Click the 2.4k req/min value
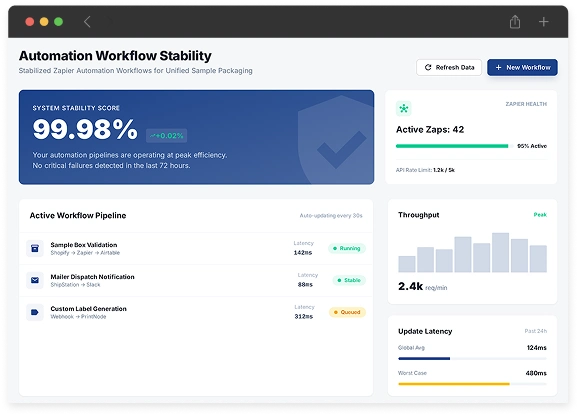579x416 pixels. pyautogui.click(x=422, y=286)
